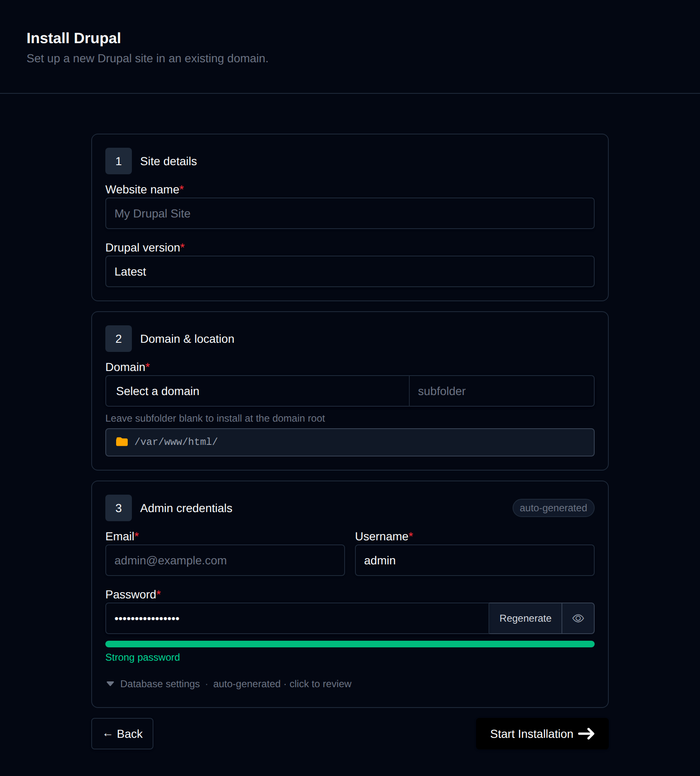The width and height of the screenshot is (700, 776).
Task: Open the Drupal version dropdown showing Latest
Action: (350, 271)
